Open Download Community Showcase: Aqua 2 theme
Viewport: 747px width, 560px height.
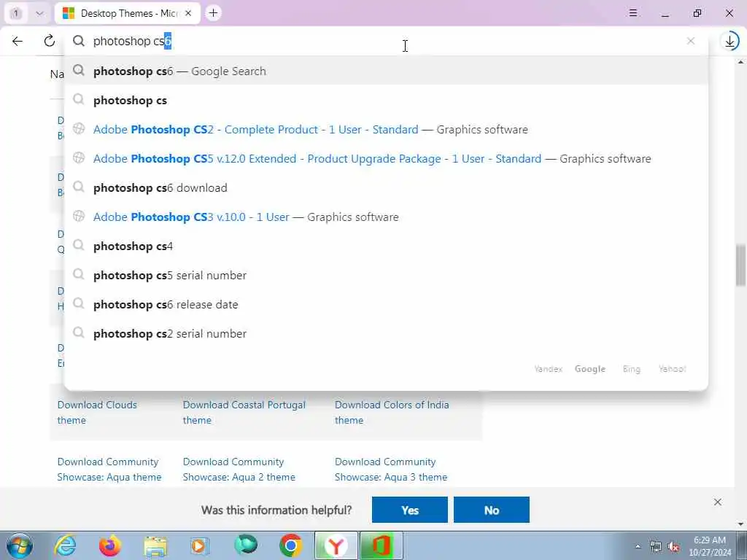coord(239,470)
